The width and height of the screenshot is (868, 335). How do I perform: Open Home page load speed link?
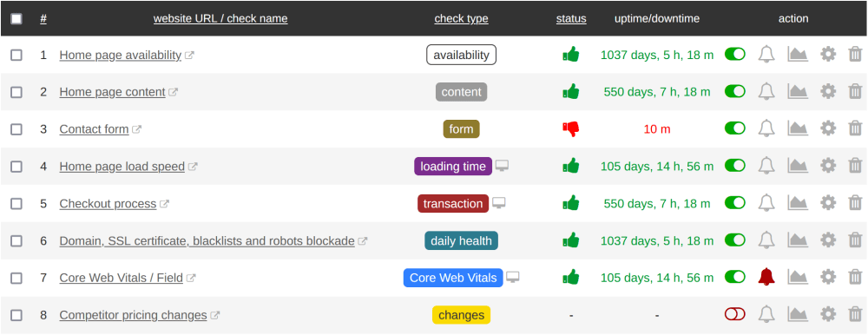(122, 166)
